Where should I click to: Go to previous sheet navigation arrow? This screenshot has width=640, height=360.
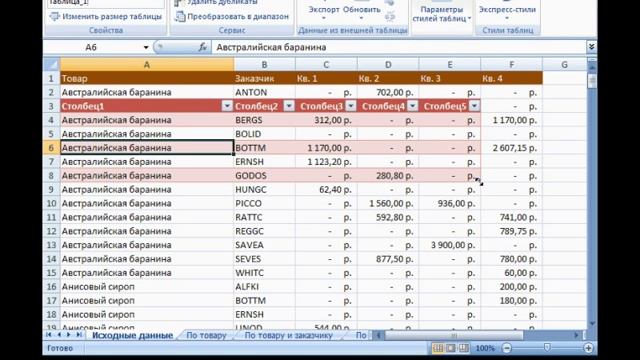59,335
